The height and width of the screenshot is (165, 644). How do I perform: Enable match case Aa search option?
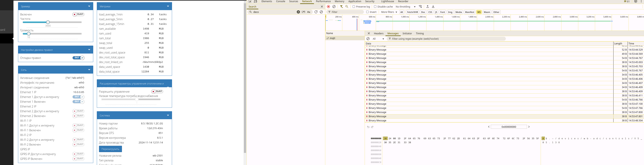(x=309, y=12)
